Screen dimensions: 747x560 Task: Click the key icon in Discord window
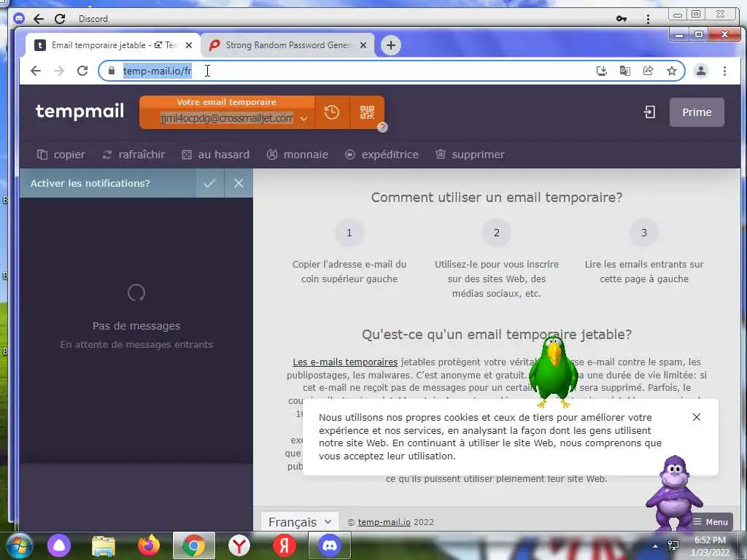coord(622,18)
